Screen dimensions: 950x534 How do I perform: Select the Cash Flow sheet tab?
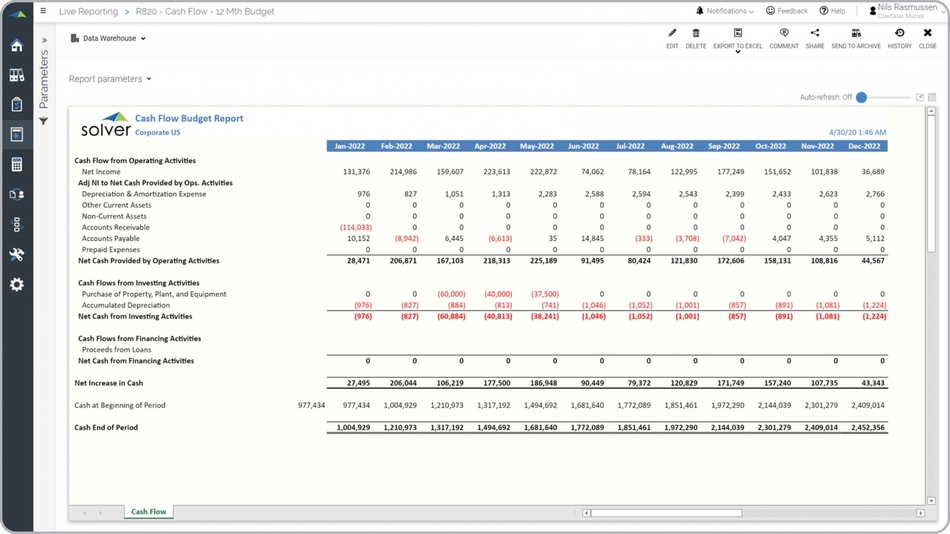pyautogui.click(x=149, y=512)
